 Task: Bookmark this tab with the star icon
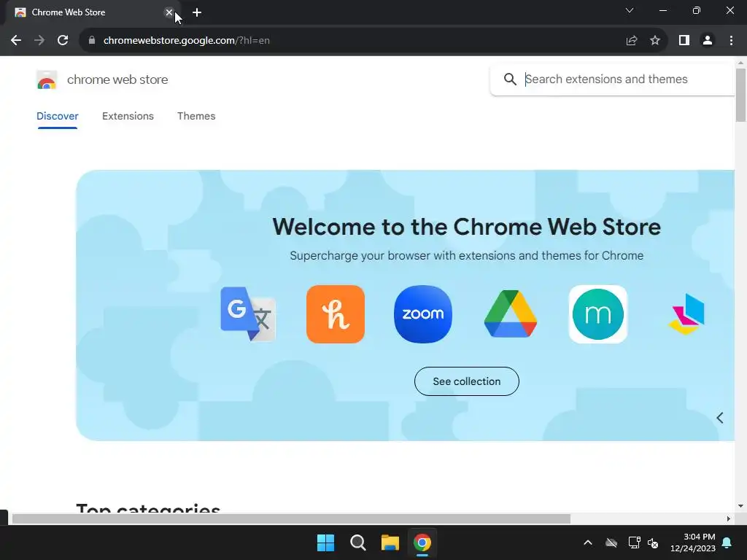tap(655, 41)
